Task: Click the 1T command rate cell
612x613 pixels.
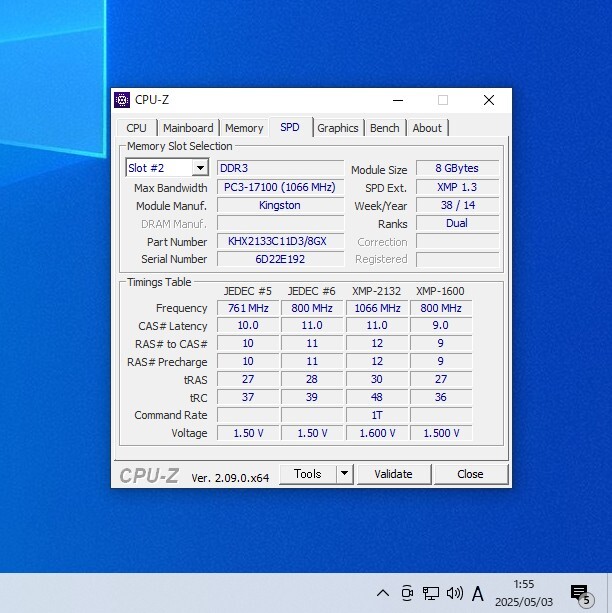Action: click(x=377, y=415)
